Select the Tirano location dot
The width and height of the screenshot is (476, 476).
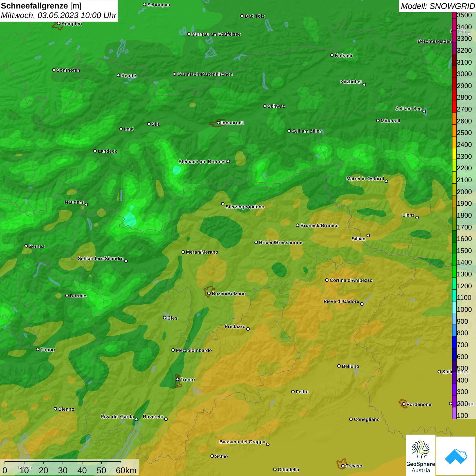tap(38, 349)
